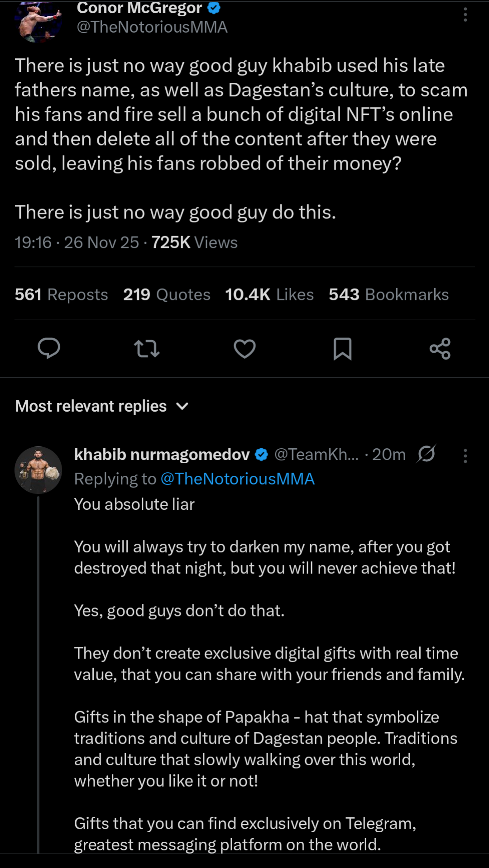Tap the 543 Bookmarks count
The height and width of the screenshot is (868, 489).
point(388,294)
